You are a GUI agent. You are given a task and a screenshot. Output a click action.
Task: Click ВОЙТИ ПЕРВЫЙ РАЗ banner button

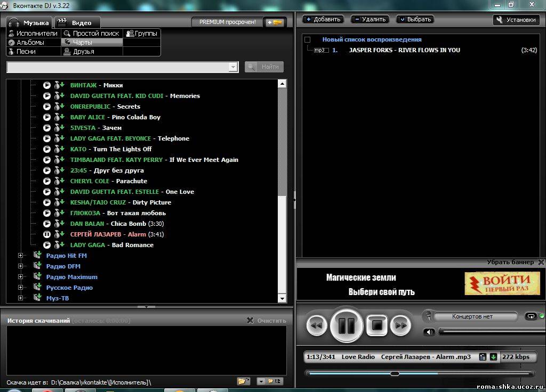pos(502,283)
